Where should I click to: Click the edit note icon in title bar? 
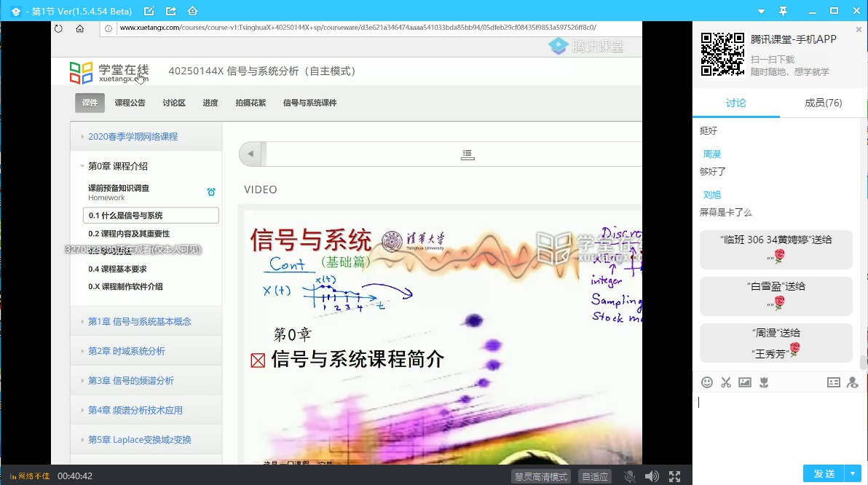(x=149, y=11)
